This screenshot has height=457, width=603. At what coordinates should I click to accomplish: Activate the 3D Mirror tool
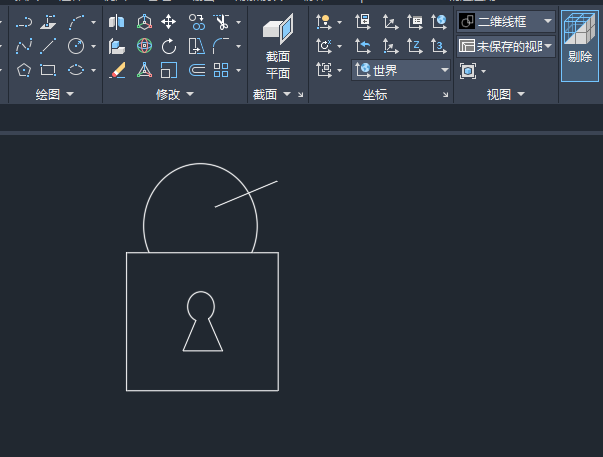pos(117,22)
